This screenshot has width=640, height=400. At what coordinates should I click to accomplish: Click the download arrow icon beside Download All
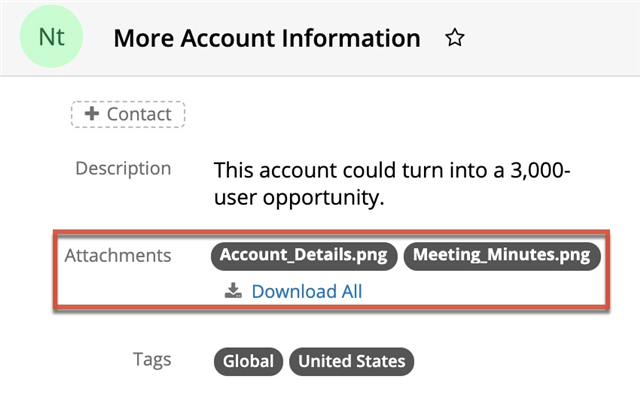(233, 291)
